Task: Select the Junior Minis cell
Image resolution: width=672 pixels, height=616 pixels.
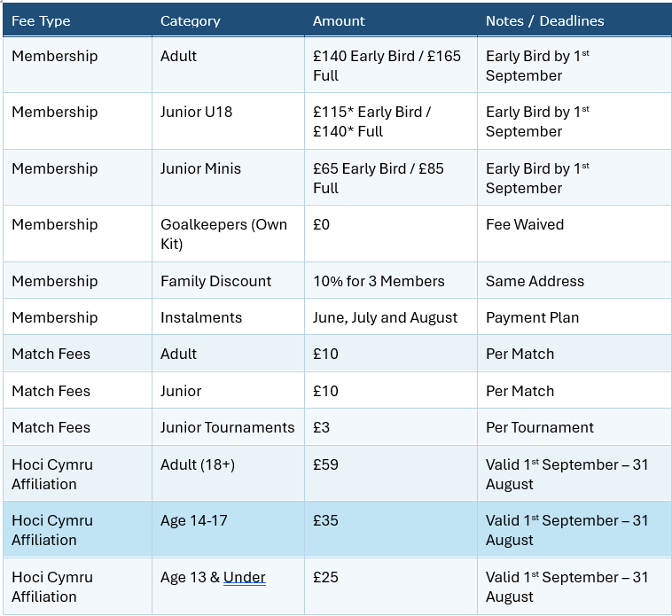Action: click(x=228, y=177)
